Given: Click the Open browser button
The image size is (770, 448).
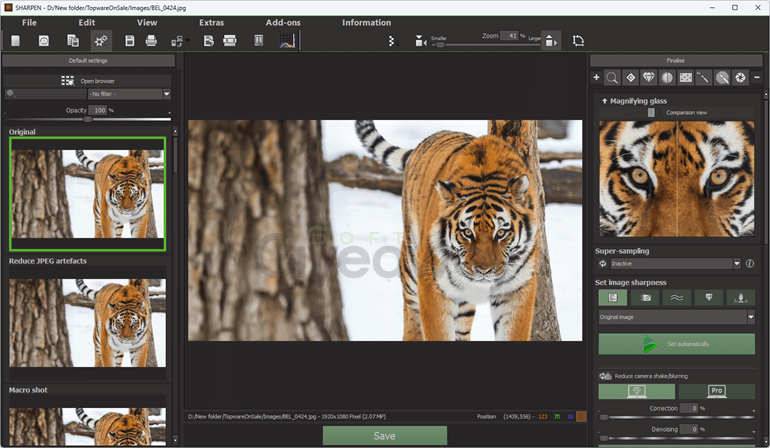Looking at the screenshot, I should [88, 81].
